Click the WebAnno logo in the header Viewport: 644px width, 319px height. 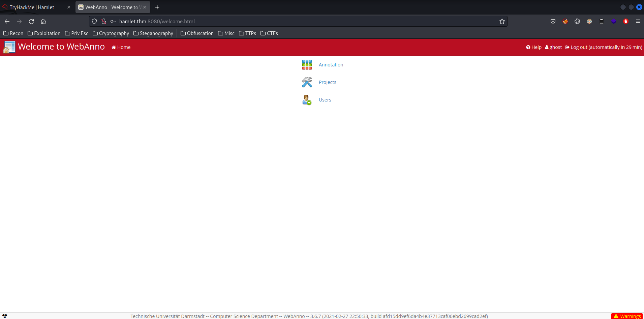click(9, 47)
